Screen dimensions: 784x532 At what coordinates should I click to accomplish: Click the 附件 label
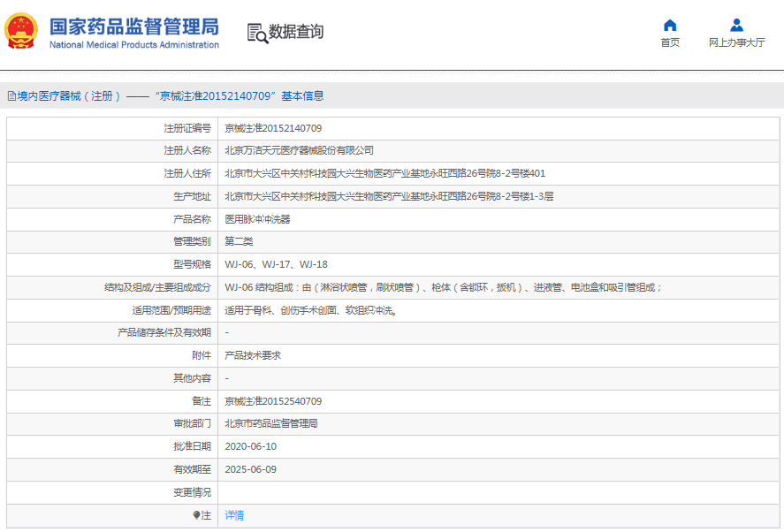(202, 355)
